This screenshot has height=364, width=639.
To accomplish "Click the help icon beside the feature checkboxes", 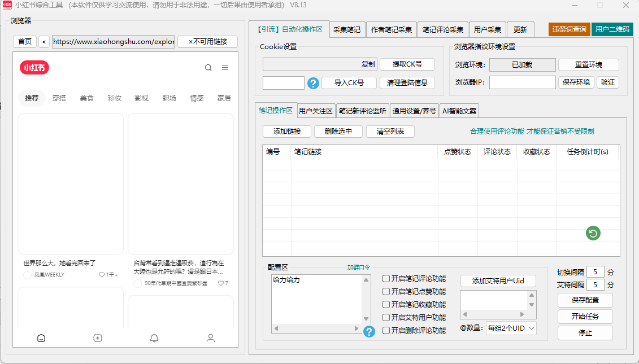I will click(x=370, y=332).
